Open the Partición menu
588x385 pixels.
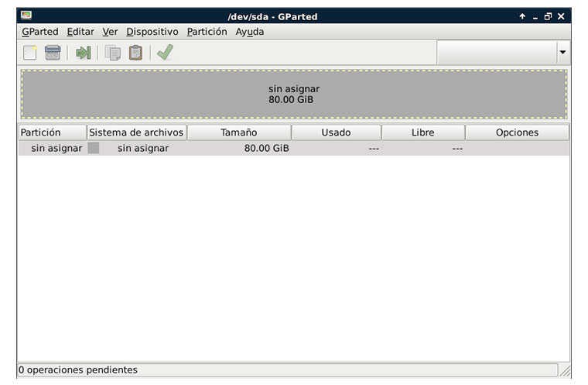point(207,32)
